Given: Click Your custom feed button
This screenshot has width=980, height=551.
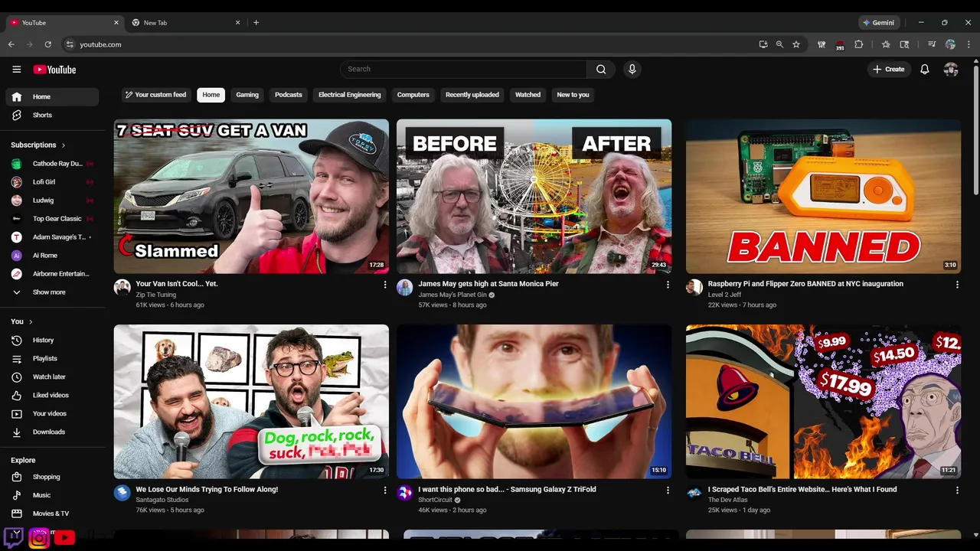Looking at the screenshot, I should [156, 95].
